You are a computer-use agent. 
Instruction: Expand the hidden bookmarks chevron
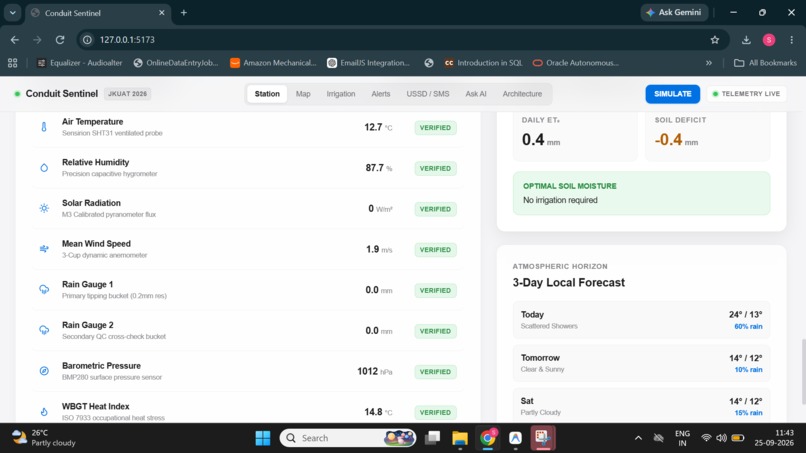click(x=709, y=63)
